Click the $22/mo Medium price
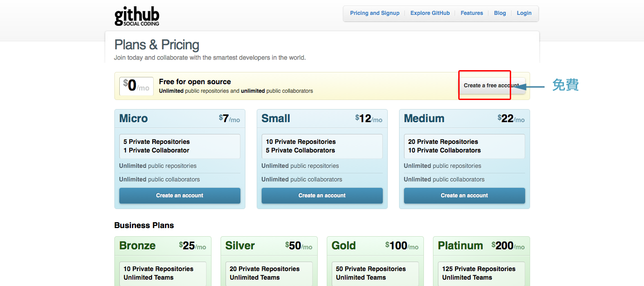This screenshot has height=286, width=644. coord(511,119)
